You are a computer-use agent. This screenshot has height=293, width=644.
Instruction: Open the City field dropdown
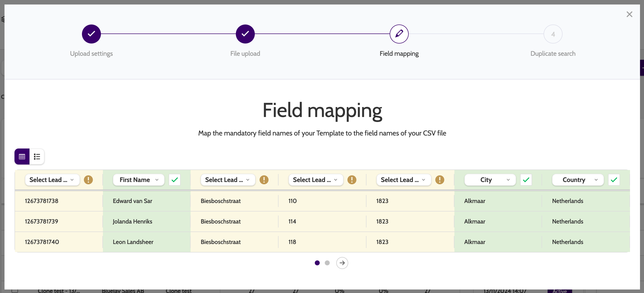(490, 180)
